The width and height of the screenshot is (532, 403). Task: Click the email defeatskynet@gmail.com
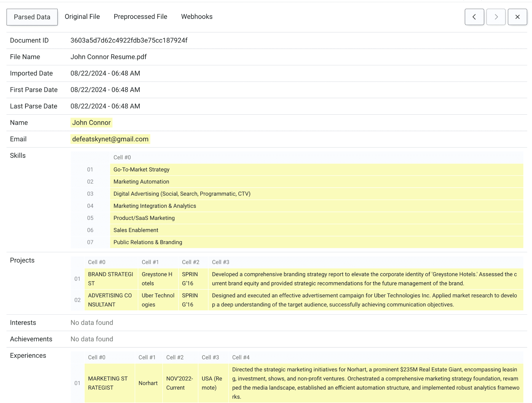(x=110, y=139)
